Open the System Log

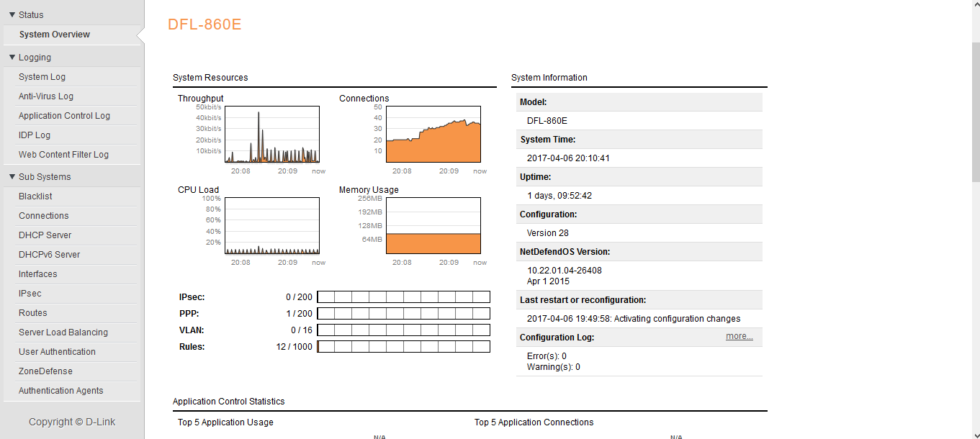coord(42,77)
